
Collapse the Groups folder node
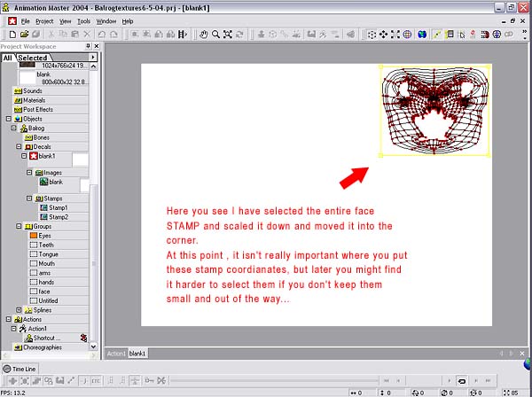20,226
